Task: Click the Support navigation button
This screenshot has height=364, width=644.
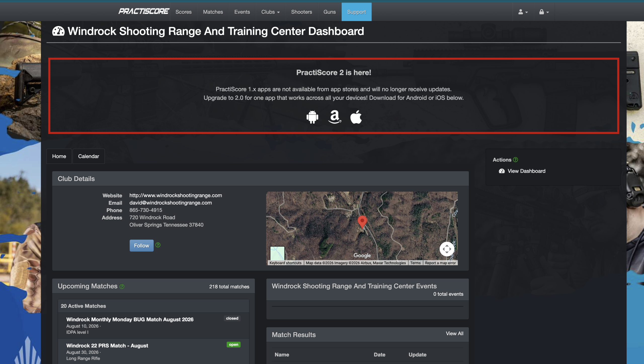Action: tap(356, 12)
